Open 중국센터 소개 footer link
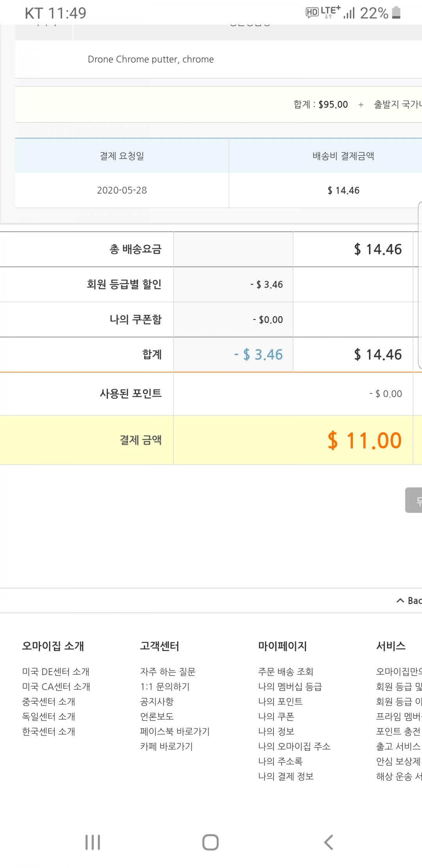Screen dimensions: 422x868 tap(49, 701)
